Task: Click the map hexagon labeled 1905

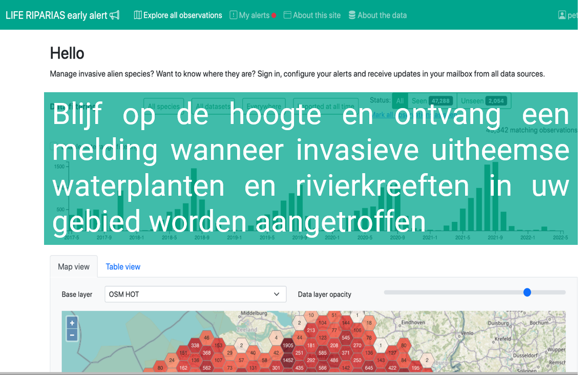Action: pos(288,345)
